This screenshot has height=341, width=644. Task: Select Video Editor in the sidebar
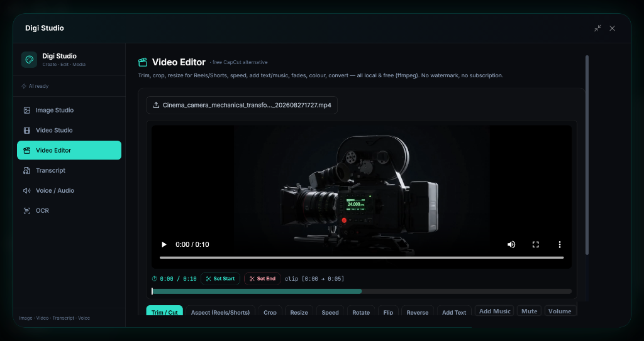pyautogui.click(x=69, y=150)
